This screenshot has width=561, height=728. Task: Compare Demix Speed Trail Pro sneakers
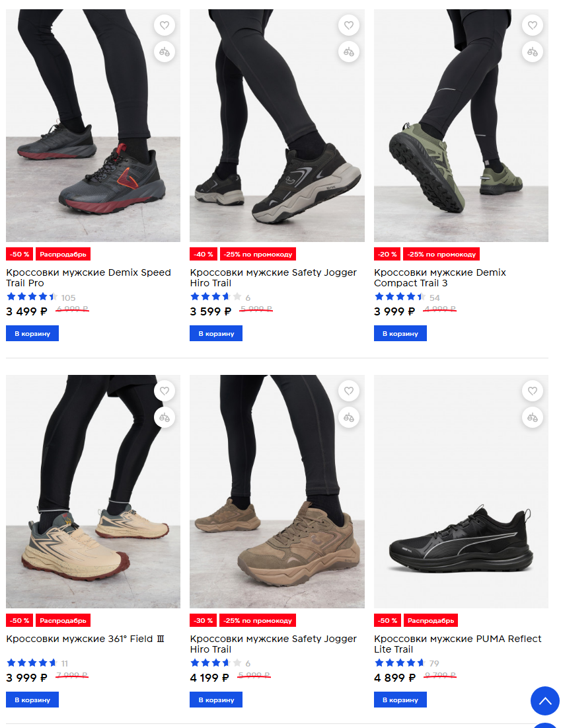pyautogui.click(x=165, y=52)
